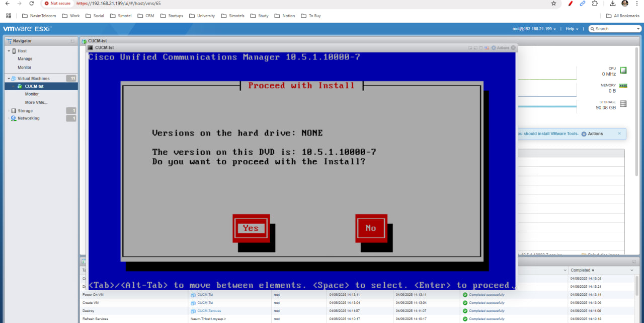The width and height of the screenshot is (644, 323).
Task: Click the Virtual Machines count badge 11
Action: point(71,78)
